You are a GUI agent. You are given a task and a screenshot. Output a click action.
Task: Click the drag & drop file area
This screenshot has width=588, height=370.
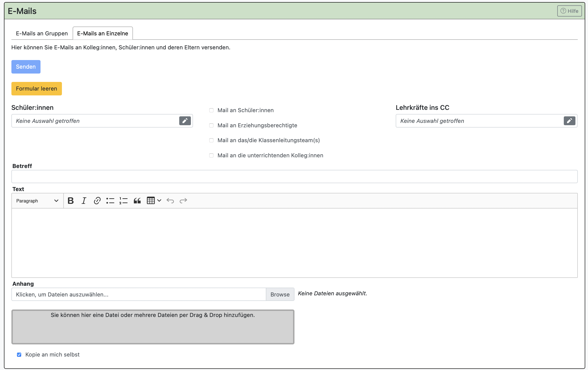coord(153,327)
